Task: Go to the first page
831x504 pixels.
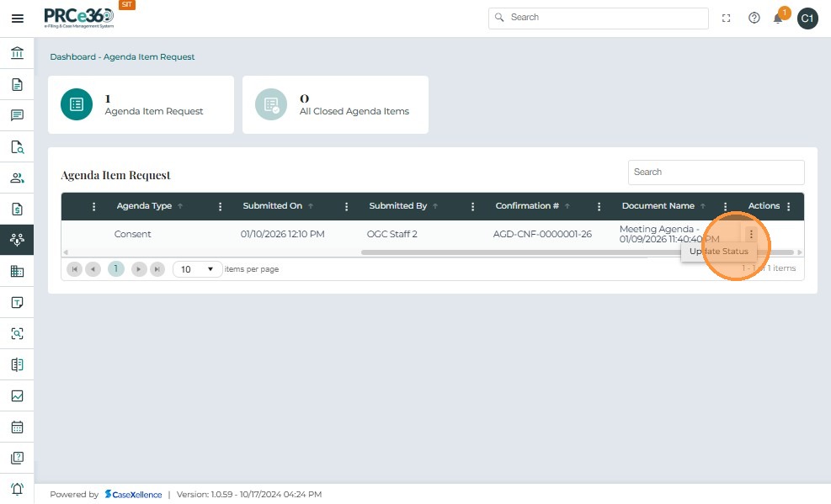Action: coord(74,269)
